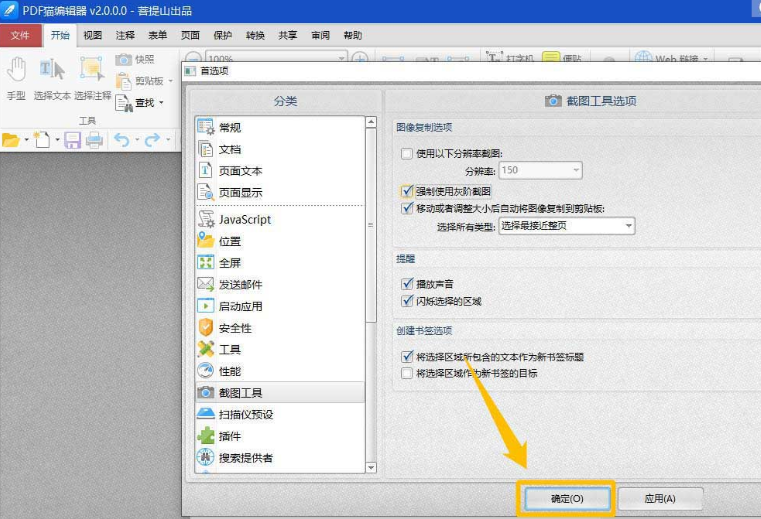Screen dimensions: 761x519
Task: Create a new document icon
Action: pos(42,140)
